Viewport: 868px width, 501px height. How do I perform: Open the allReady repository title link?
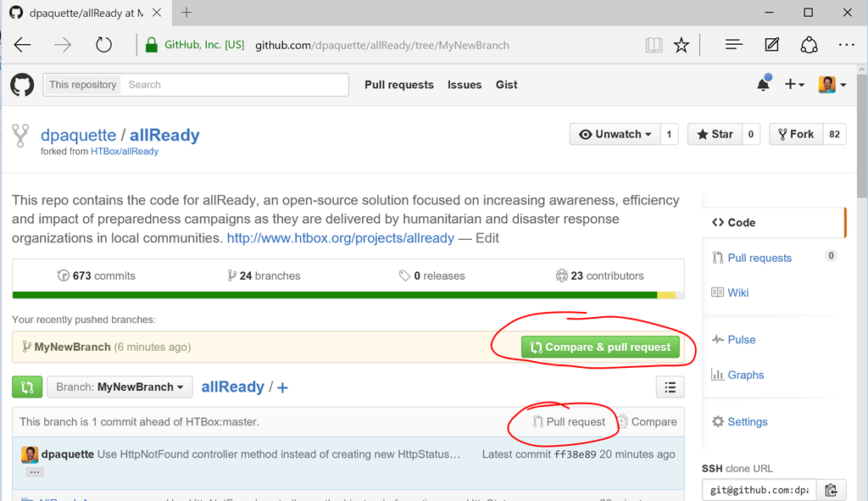[x=164, y=135]
